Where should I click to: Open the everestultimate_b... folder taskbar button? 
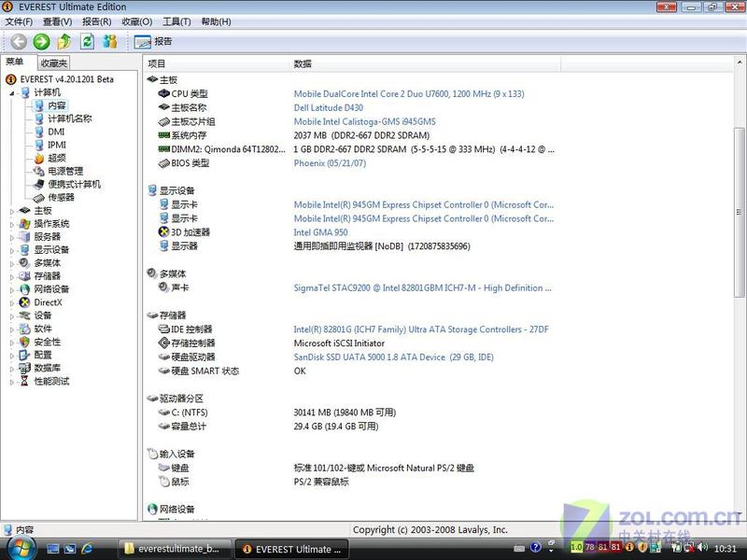pos(174,549)
